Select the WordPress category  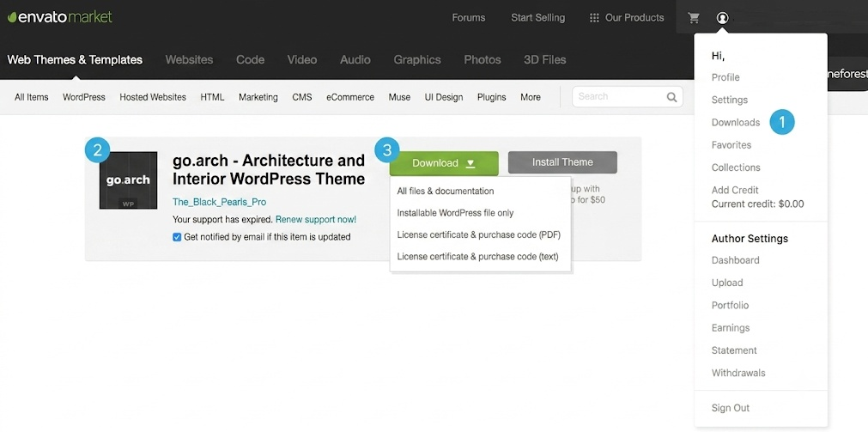pos(83,97)
